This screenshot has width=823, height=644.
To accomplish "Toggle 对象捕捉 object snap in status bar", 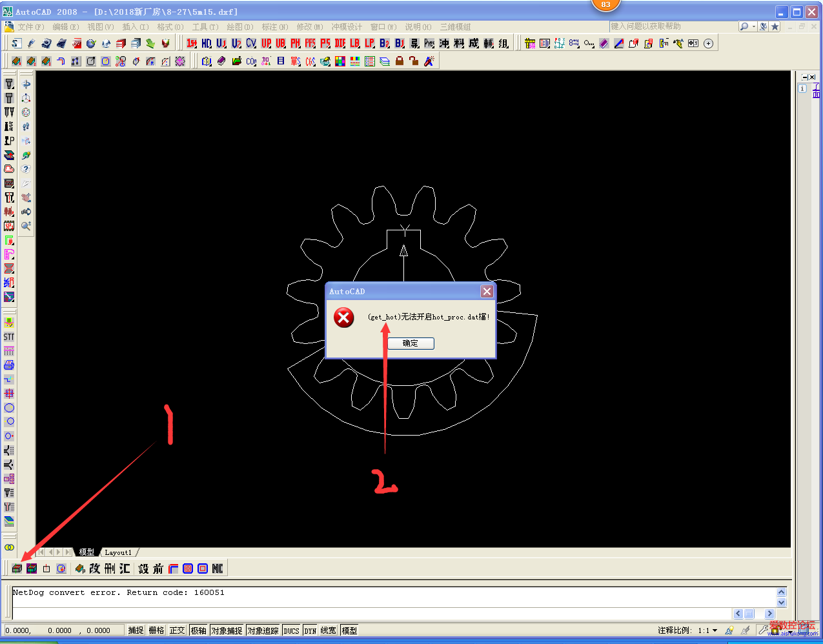I will [x=227, y=630].
